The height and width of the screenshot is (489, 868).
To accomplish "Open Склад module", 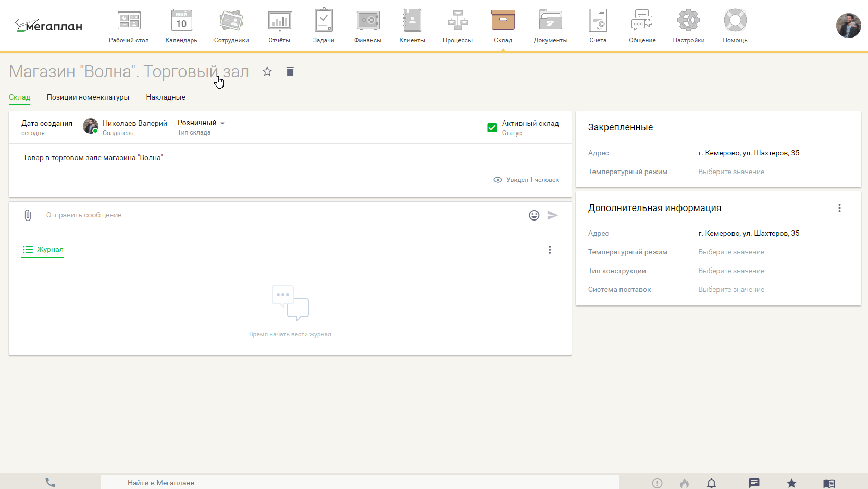I will point(503,26).
